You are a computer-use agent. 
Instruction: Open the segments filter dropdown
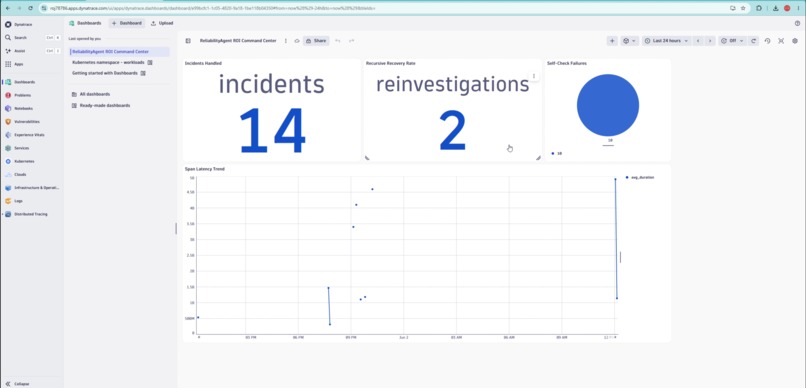629,41
